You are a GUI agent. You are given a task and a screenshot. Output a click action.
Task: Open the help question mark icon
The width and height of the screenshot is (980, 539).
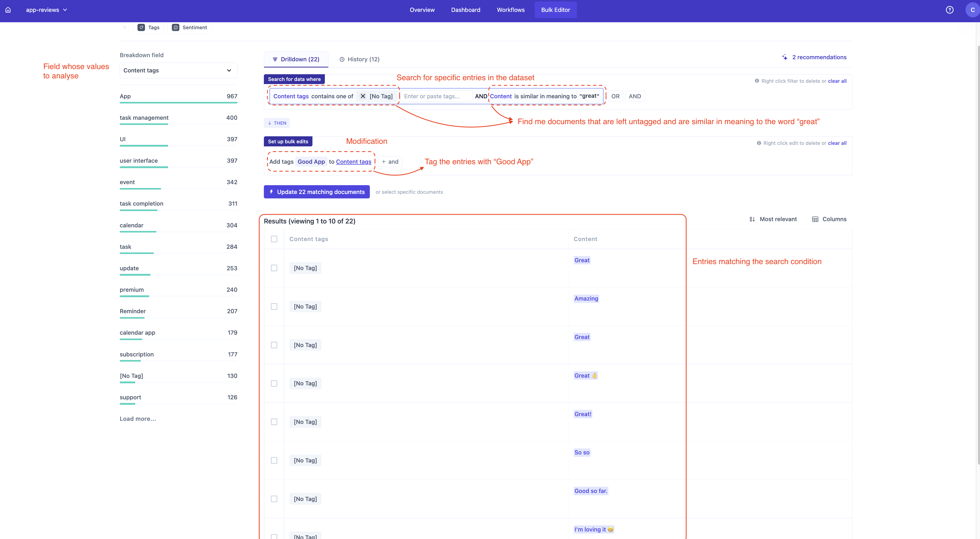(x=950, y=10)
